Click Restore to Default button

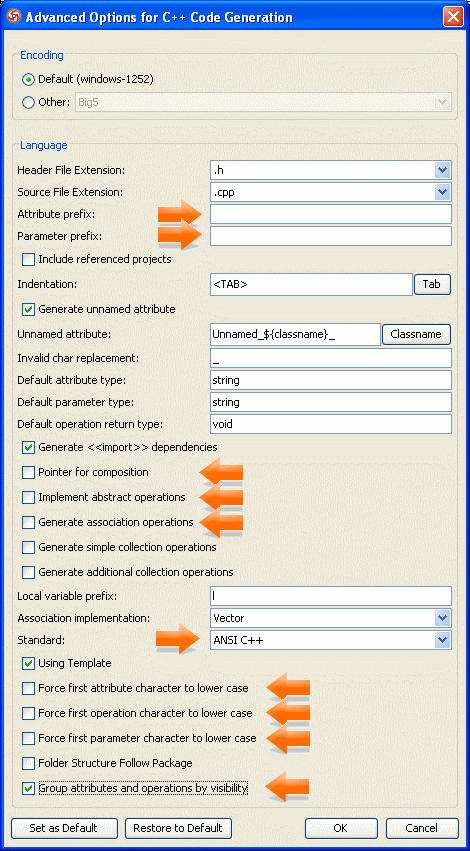pos(178,828)
